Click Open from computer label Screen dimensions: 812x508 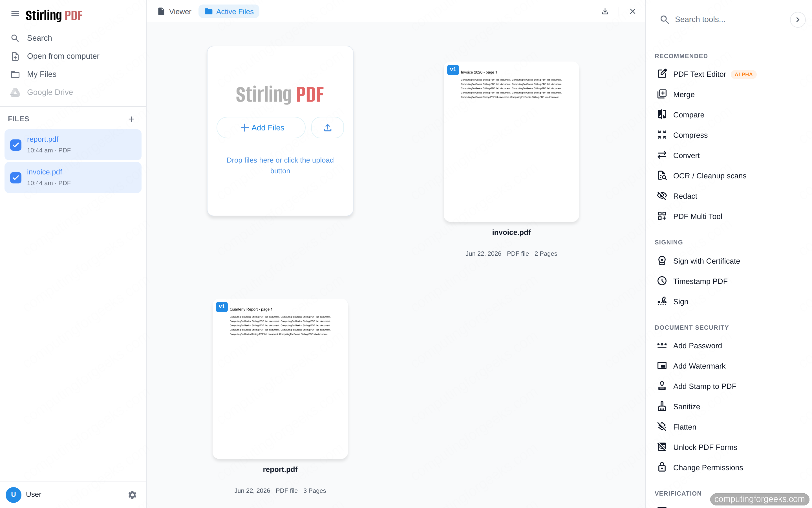pyautogui.click(x=63, y=56)
